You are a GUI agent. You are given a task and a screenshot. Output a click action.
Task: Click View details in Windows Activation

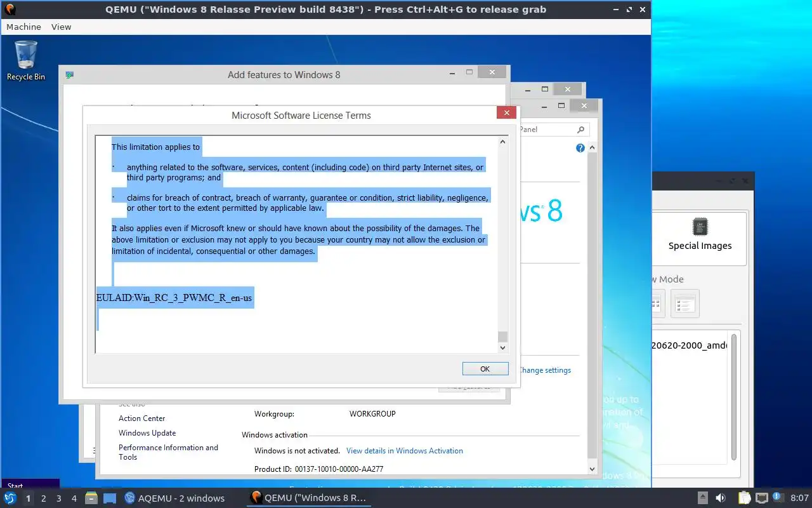(x=405, y=451)
